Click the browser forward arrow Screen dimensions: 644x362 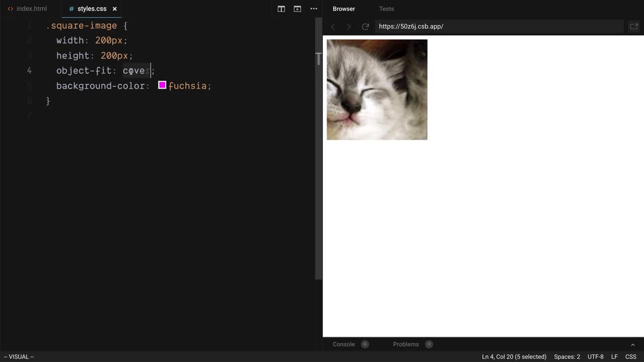[x=349, y=27]
